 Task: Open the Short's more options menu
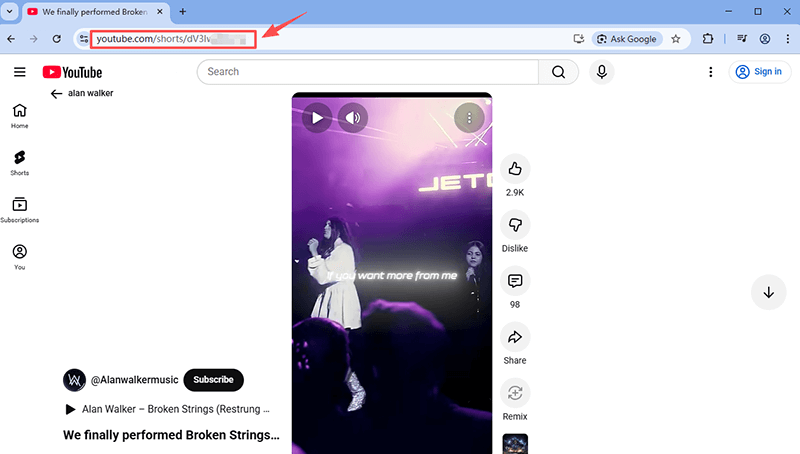pyautogui.click(x=469, y=118)
